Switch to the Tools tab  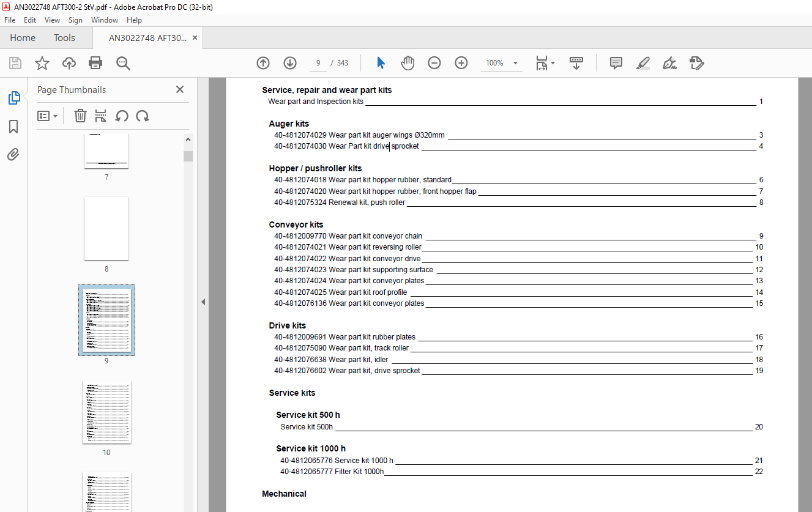pyautogui.click(x=64, y=38)
